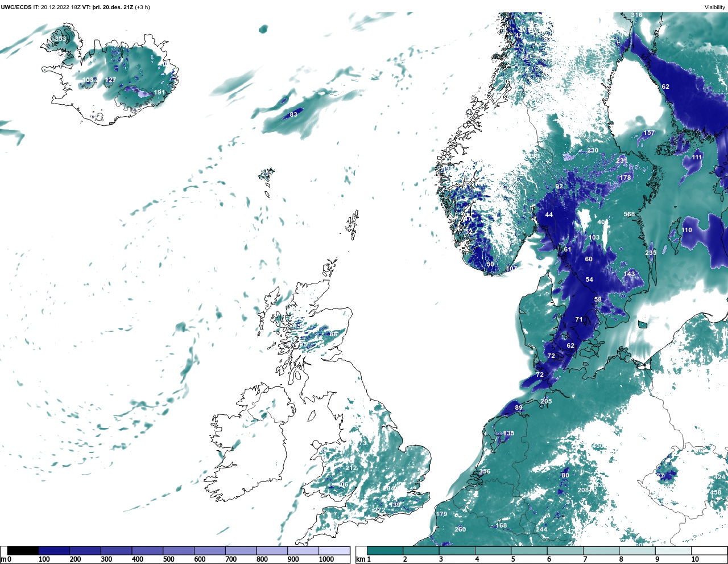The width and height of the screenshot is (728, 564).
Task: Click the 200–300 m legend swatch
Action: [x=85, y=550]
